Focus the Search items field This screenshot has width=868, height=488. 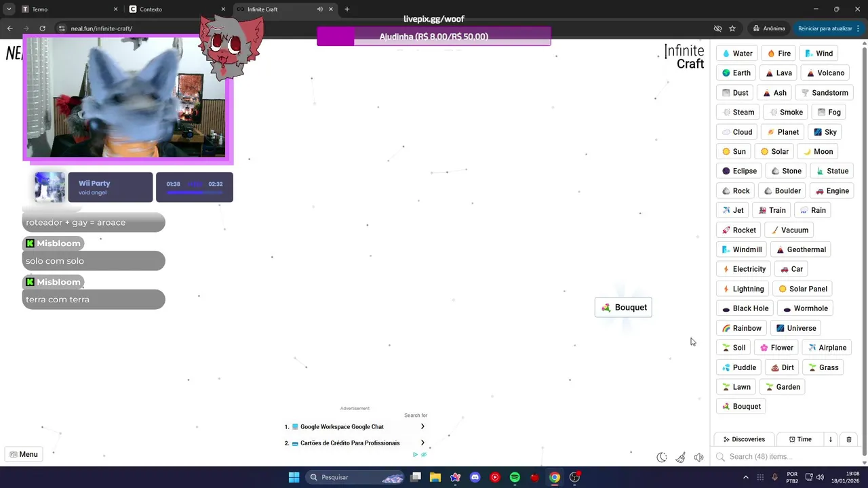click(787, 457)
